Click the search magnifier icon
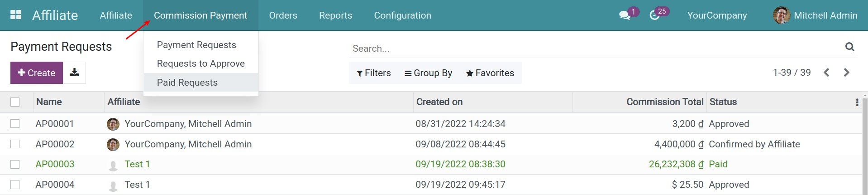 pyautogui.click(x=849, y=47)
